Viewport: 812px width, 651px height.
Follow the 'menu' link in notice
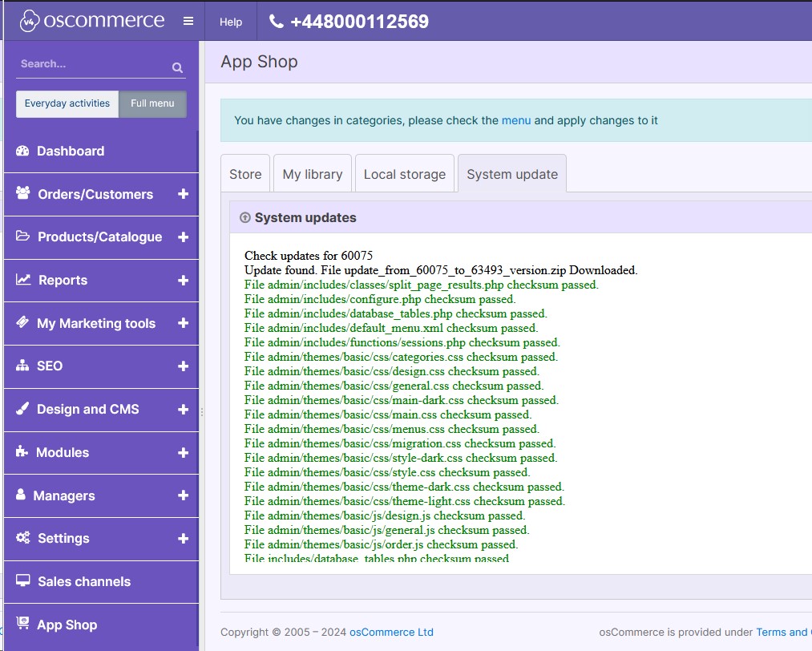(x=515, y=120)
